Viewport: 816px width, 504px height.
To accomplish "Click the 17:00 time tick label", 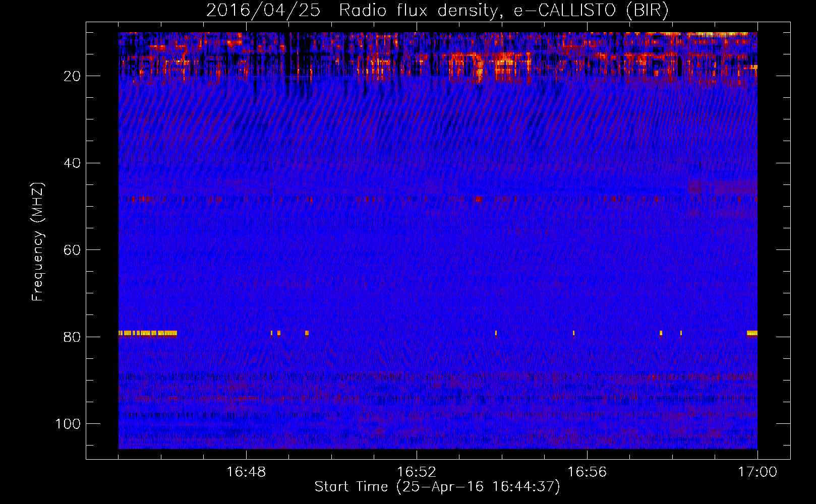I will (757, 472).
